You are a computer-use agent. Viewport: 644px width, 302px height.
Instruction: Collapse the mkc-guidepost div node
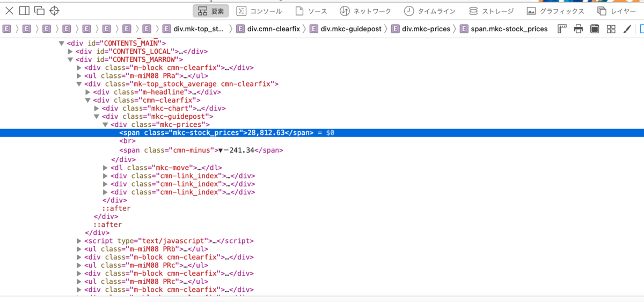coord(97,116)
